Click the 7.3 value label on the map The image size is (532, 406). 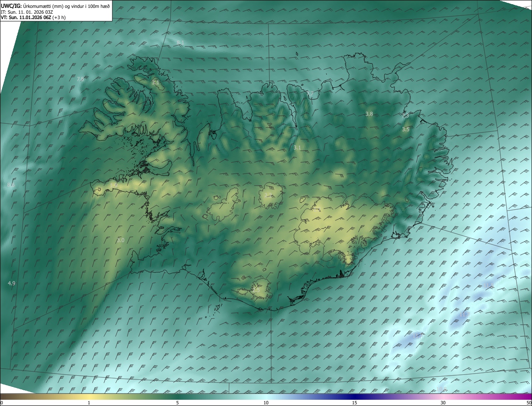click(x=405, y=116)
